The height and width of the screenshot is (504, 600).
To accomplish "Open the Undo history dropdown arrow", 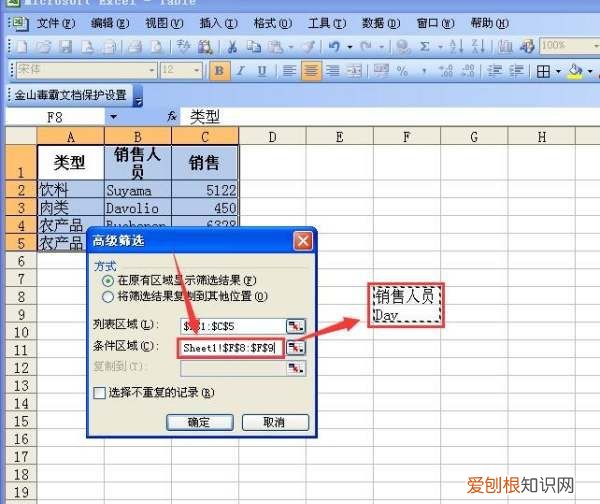I will [x=349, y=47].
